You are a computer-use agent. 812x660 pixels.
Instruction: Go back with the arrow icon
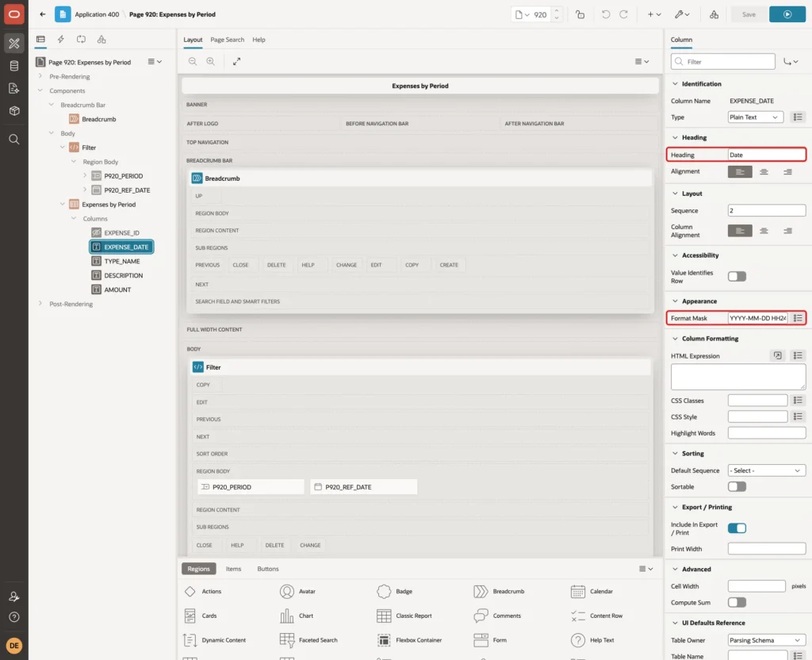coord(43,14)
